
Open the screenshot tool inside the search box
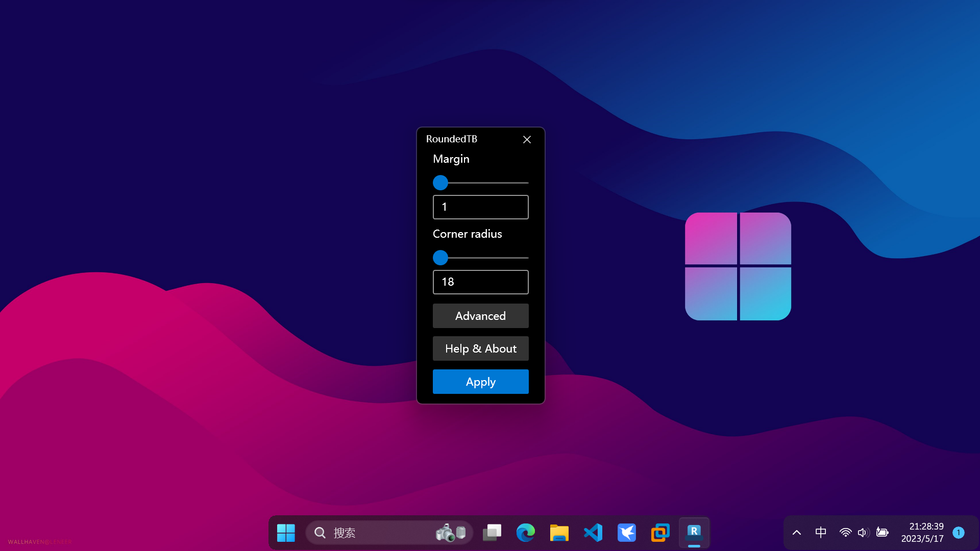pyautogui.click(x=448, y=532)
